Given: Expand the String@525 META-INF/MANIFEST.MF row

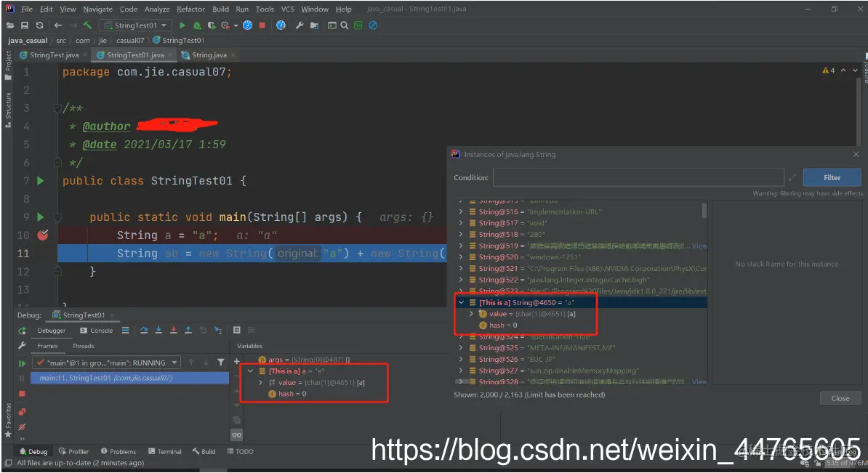Looking at the screenshot, I should click(x=461, y=348).
